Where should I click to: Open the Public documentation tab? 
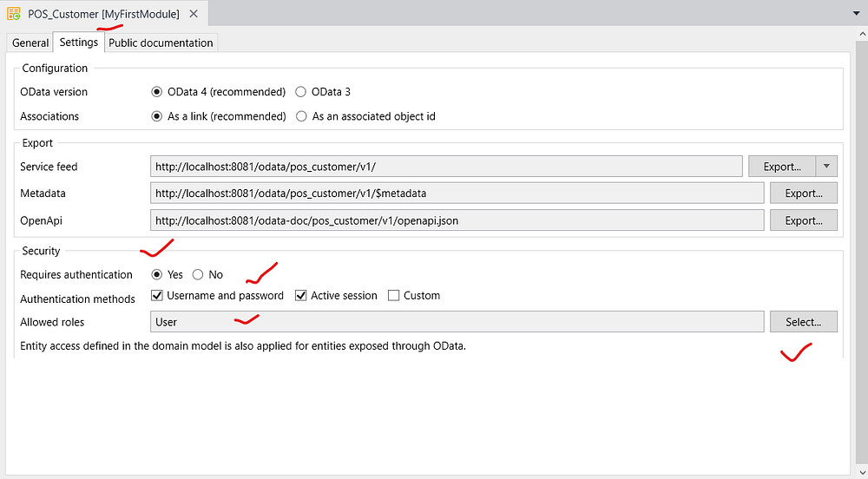pos(161,43)
